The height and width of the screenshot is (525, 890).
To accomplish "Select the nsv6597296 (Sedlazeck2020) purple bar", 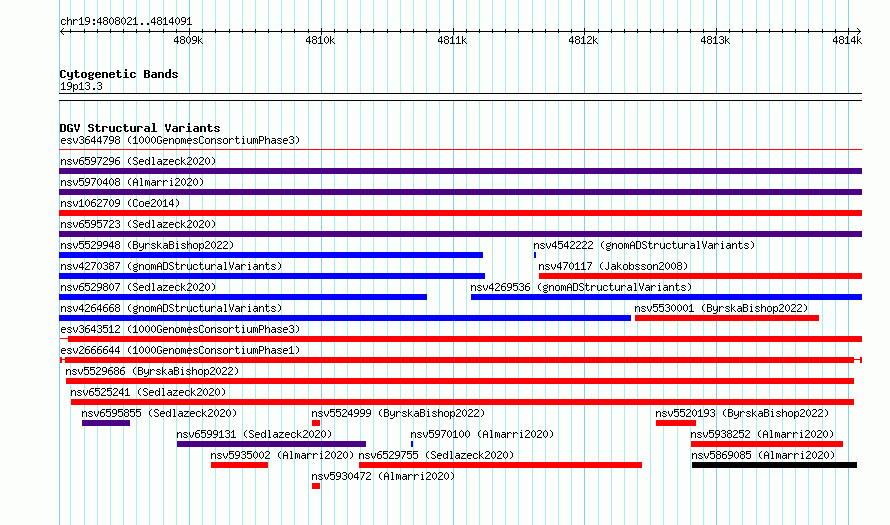I will coord(460,171).
